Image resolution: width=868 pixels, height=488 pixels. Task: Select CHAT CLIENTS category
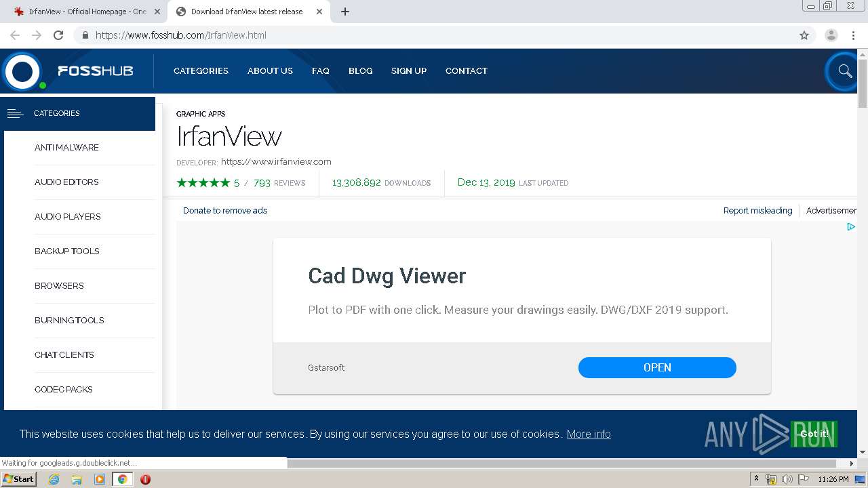tap(64, 354)
